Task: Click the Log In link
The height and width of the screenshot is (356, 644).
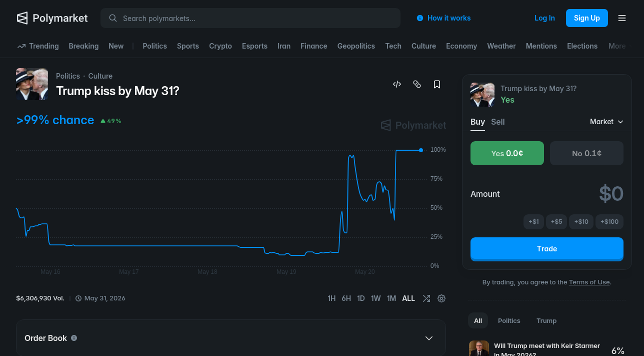Action: tap(544, 18)
